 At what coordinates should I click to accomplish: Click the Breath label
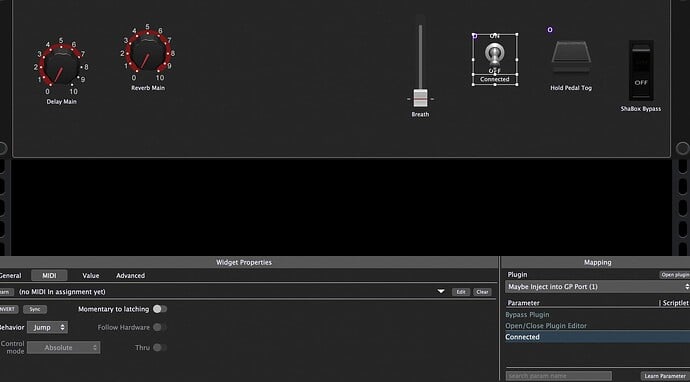[420, 114]
